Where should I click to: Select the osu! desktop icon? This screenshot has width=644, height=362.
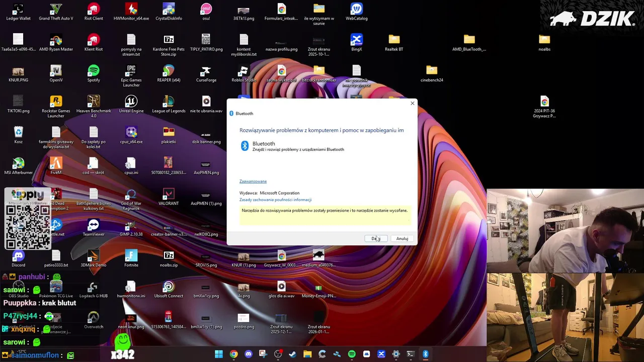[x=206, y=12]
